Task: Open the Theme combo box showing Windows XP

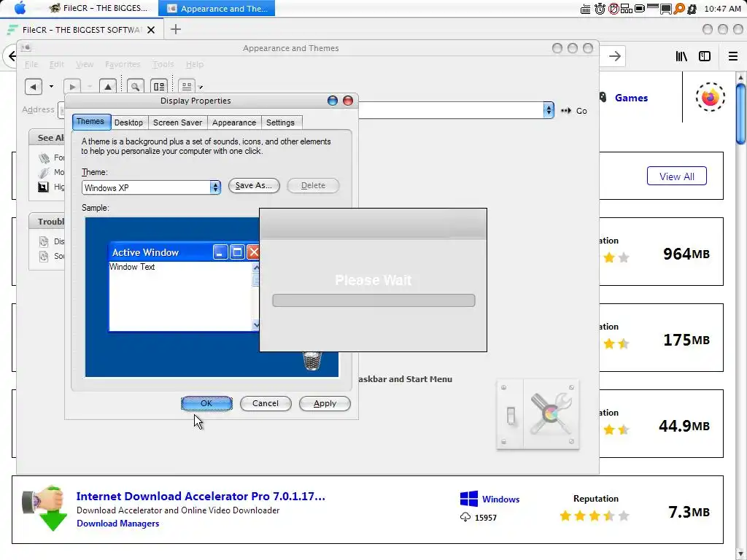Action: tap(151, 187)
